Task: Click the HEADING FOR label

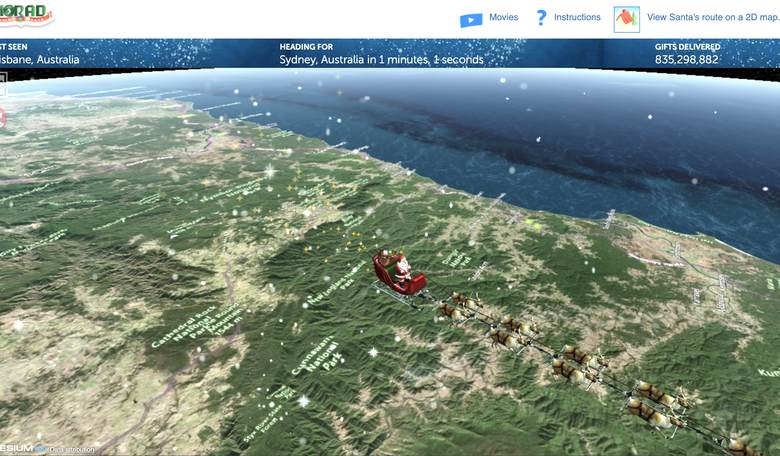Action: (306, 47)
